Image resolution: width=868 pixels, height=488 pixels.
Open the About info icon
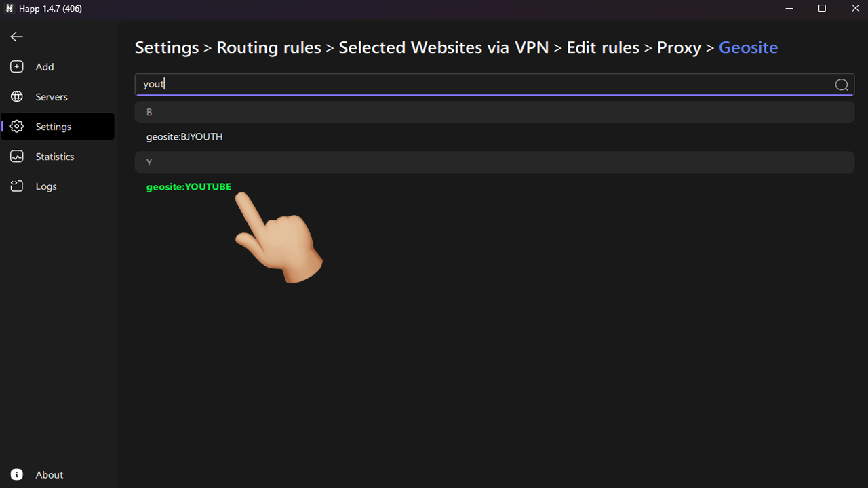point(17,475)
